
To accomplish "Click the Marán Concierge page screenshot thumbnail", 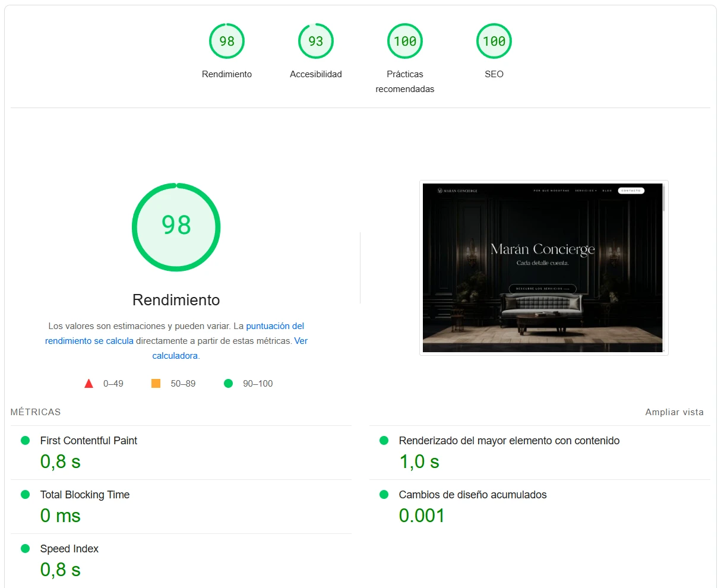I will click(543, 267).
